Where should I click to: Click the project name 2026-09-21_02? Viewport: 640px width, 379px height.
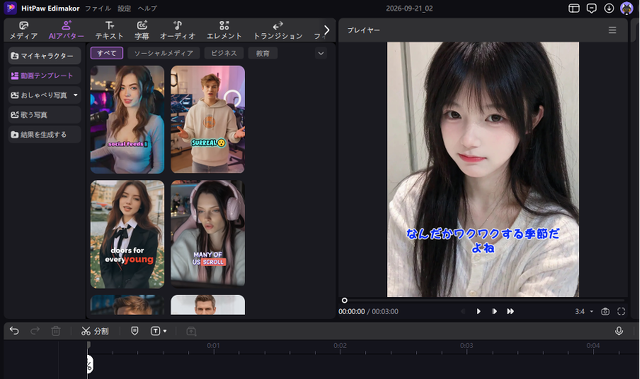(x=409, y=8)
